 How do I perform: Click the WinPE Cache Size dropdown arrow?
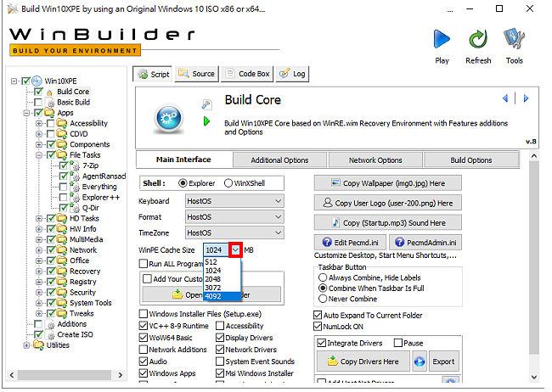tap(235, 249)
